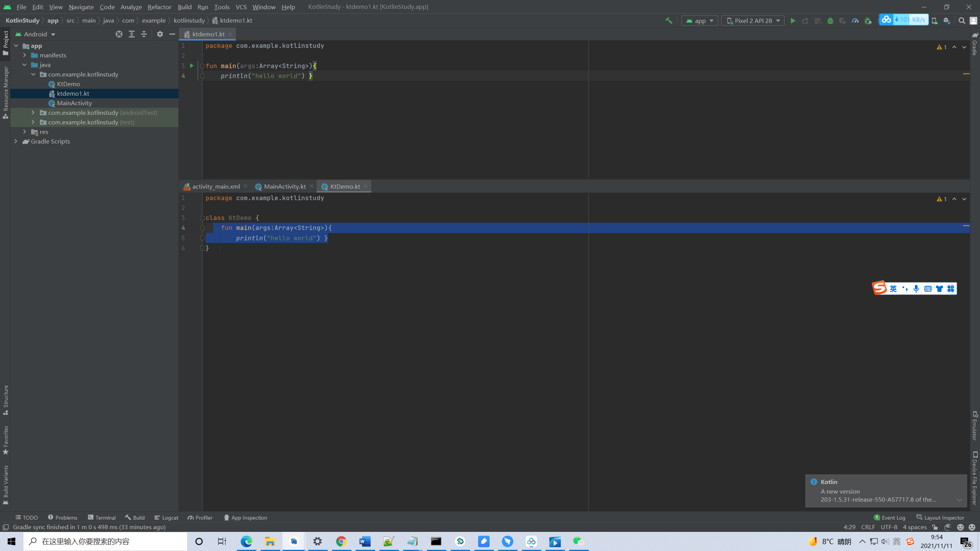This screenshot has width=980, height=551.
Task: Open the Refactor menu
Action: pyautogui.click(x=159, y=7)
